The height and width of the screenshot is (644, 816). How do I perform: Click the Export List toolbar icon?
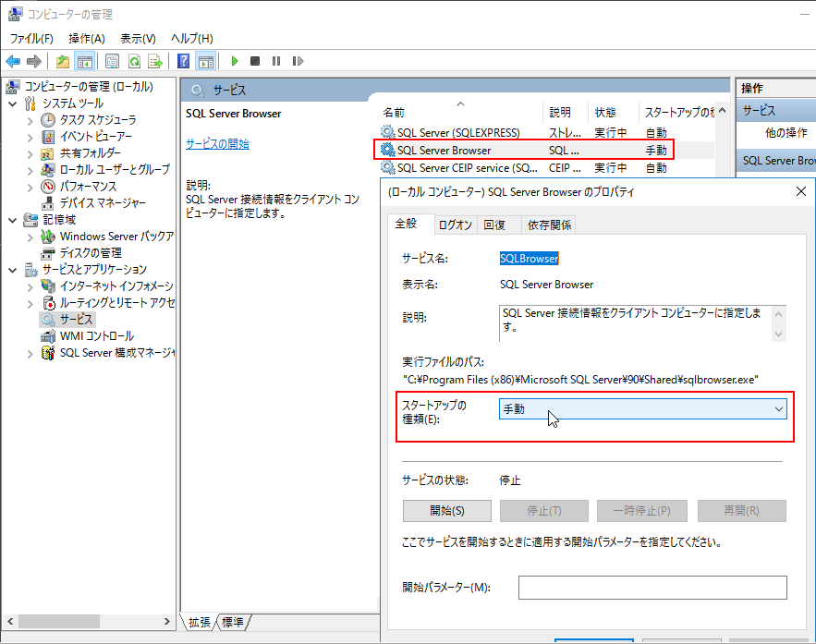click(155, 61)
